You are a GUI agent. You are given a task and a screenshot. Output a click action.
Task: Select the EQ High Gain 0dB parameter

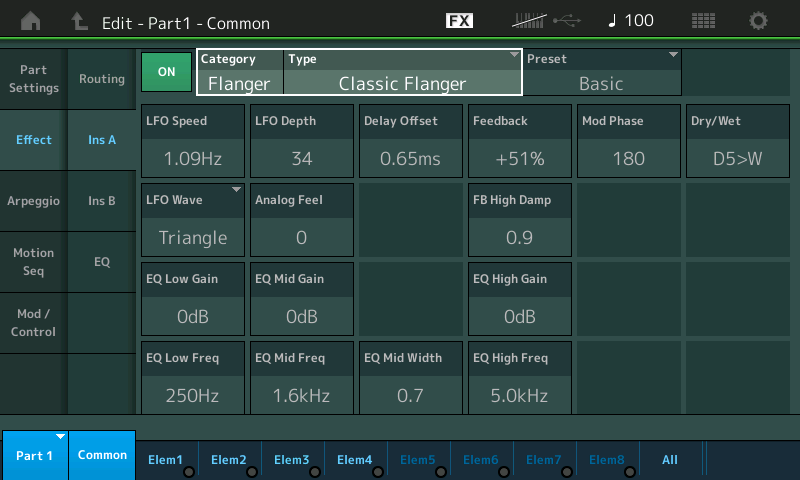coord(520,299)
